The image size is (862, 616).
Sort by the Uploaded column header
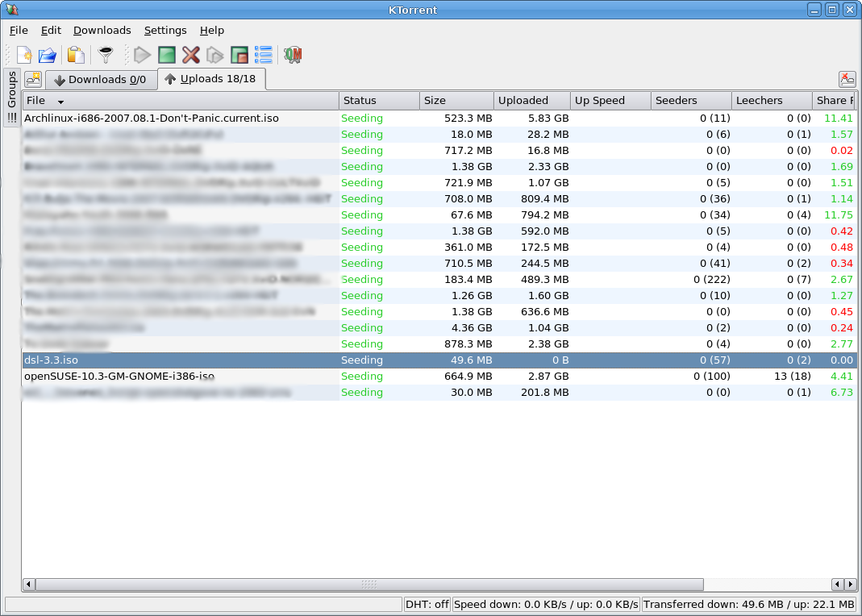point(531,101)
